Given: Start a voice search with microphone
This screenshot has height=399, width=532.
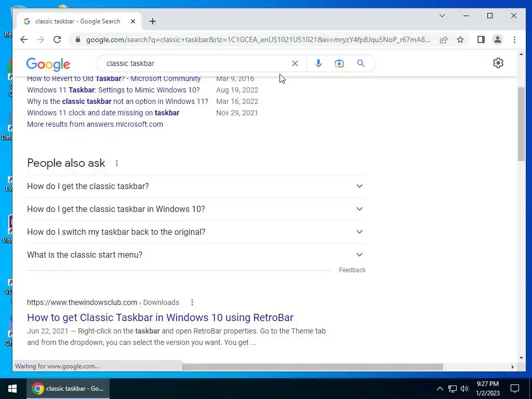Looking at the screenshot, I should (318, 63).
